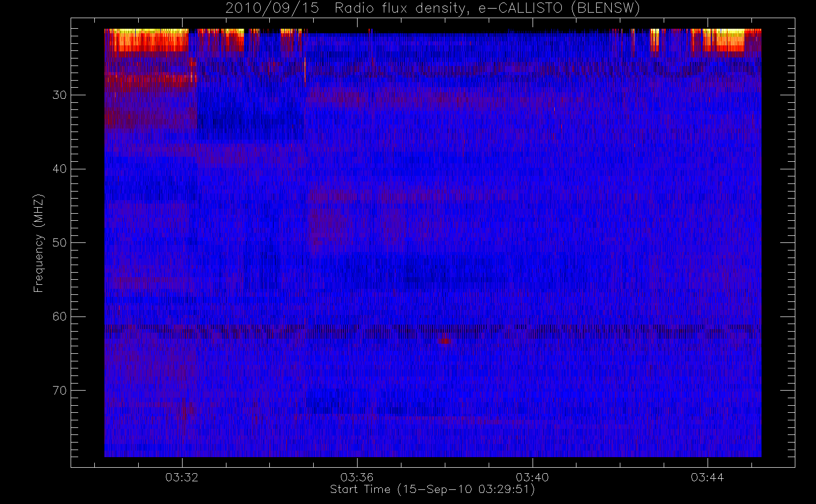Click the frequency tick label "30"
This screenshot has height=504, width=816.
pyautogui.click(x=60, y=95)
